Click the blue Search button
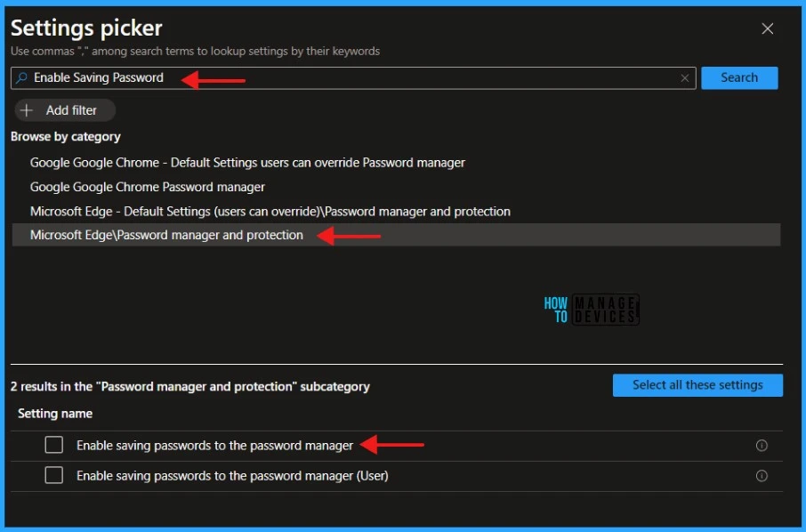The image size is (806, 532). 739,77
